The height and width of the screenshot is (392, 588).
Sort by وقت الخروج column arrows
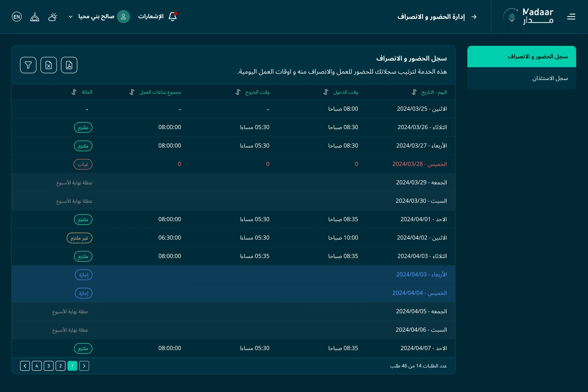click(x=238, y=92)
